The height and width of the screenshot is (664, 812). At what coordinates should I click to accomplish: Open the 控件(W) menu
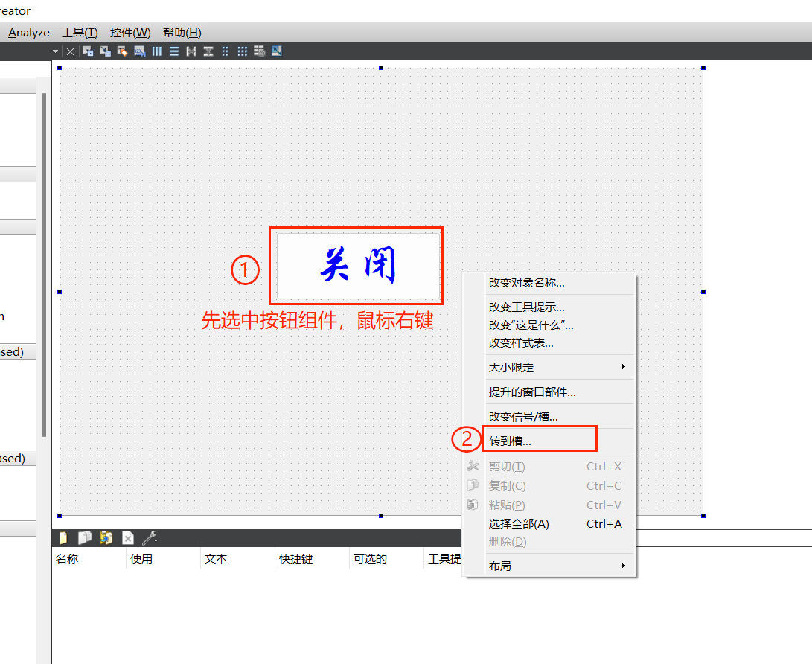[130, 32]
